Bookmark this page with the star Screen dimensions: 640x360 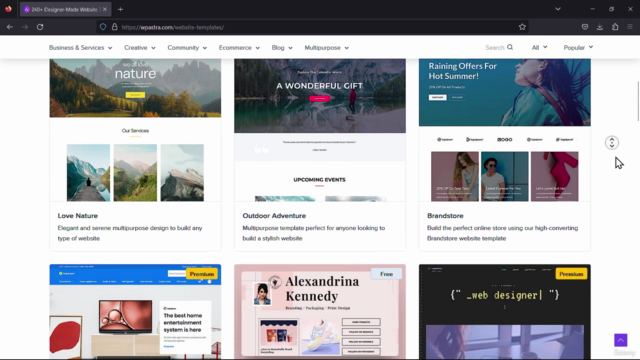[522, 27]
